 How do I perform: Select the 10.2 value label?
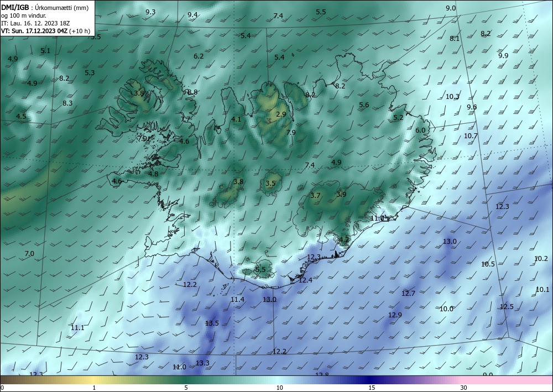[541, 259]
